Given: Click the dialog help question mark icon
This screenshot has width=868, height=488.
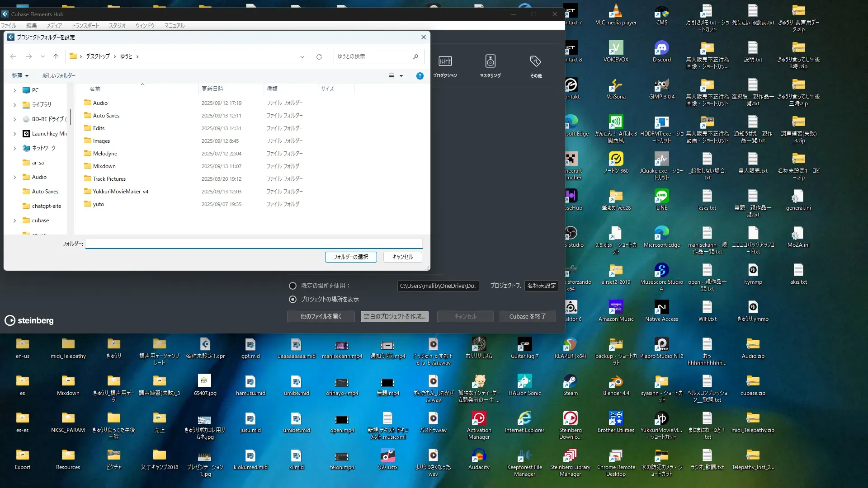Looking at the screenshot, I should pyautogui.click(x=420, y=76).
